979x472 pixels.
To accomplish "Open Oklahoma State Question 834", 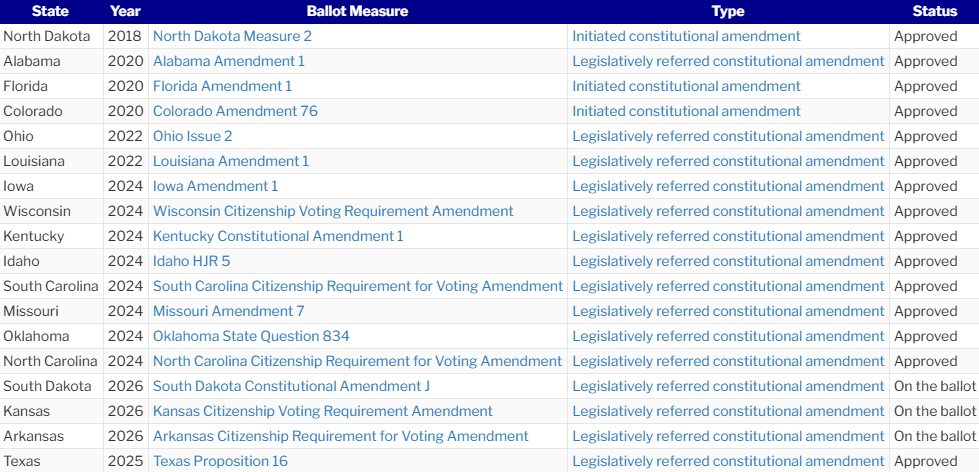I will tap(251, 336).
